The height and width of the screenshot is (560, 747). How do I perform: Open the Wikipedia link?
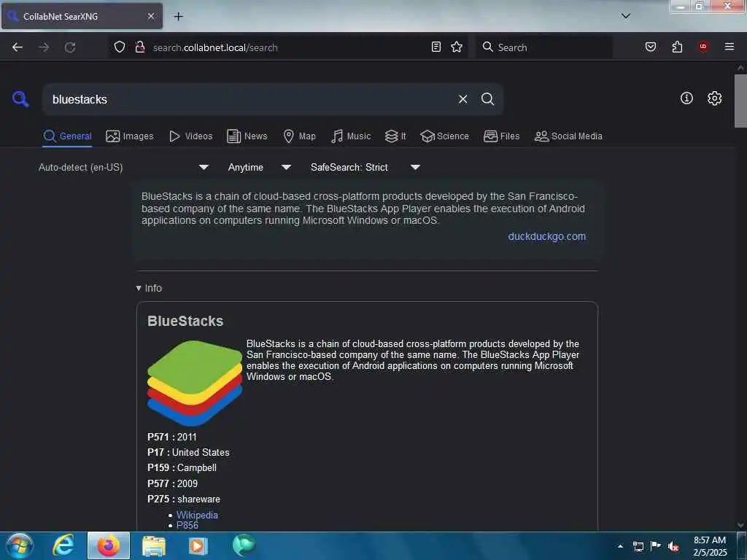pyautogui.click(x=197, y=515)
